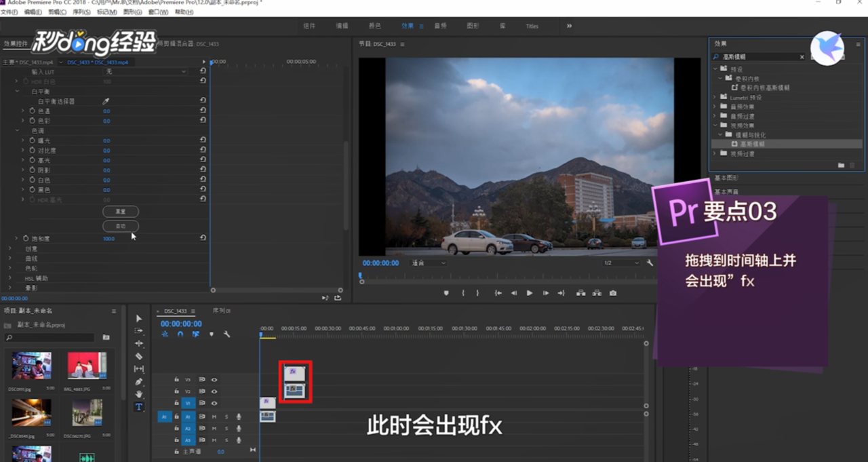The height and width of the screenshot is (462, 868).
Task: Click Mark In bracket icon
Action: click(x=463, y=293)
